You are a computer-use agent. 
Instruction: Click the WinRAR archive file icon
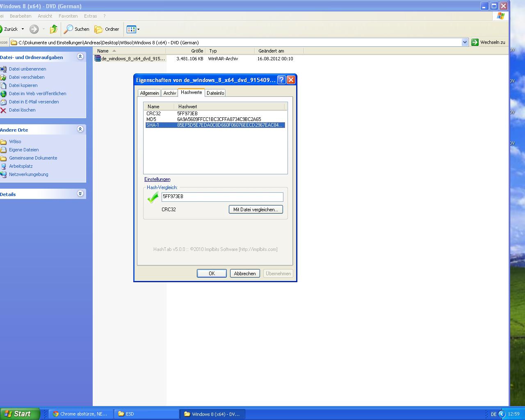98,59
